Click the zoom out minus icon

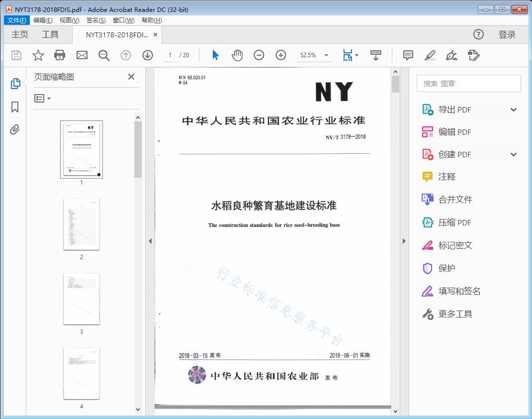(x=259, y=55)
